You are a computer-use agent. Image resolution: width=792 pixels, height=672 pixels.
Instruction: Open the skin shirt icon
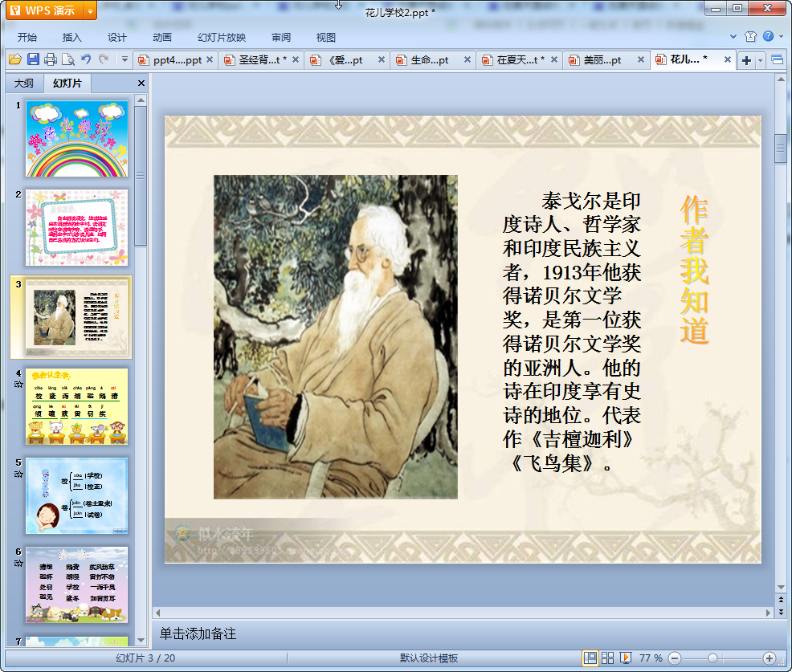(750, 36)
